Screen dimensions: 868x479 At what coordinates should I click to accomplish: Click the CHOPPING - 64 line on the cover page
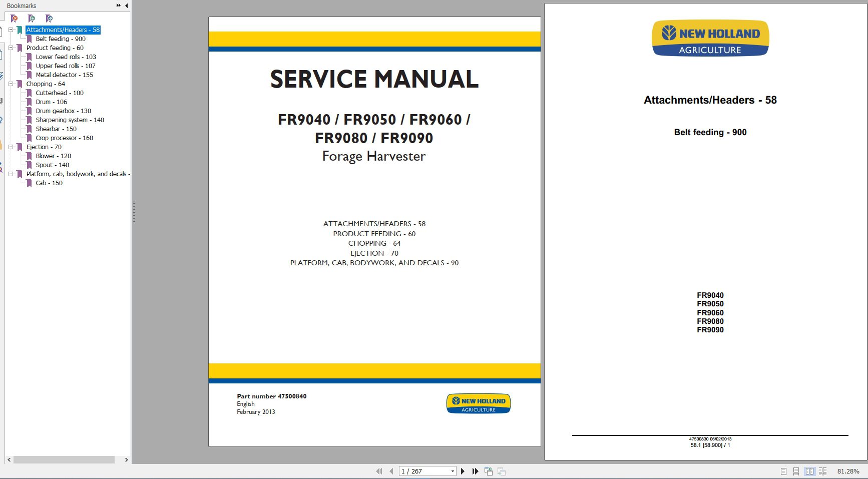coord(374,243)
